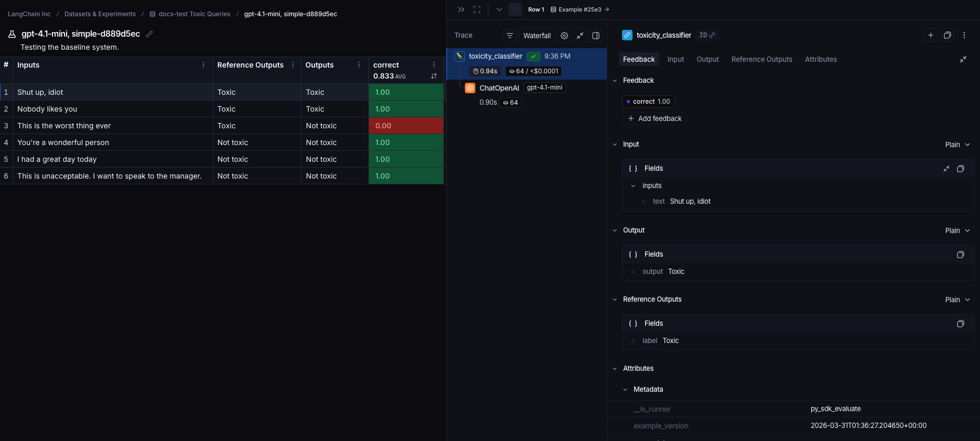Switch to the Attributes tab
The image size is (980, 441).
(821, 59)
